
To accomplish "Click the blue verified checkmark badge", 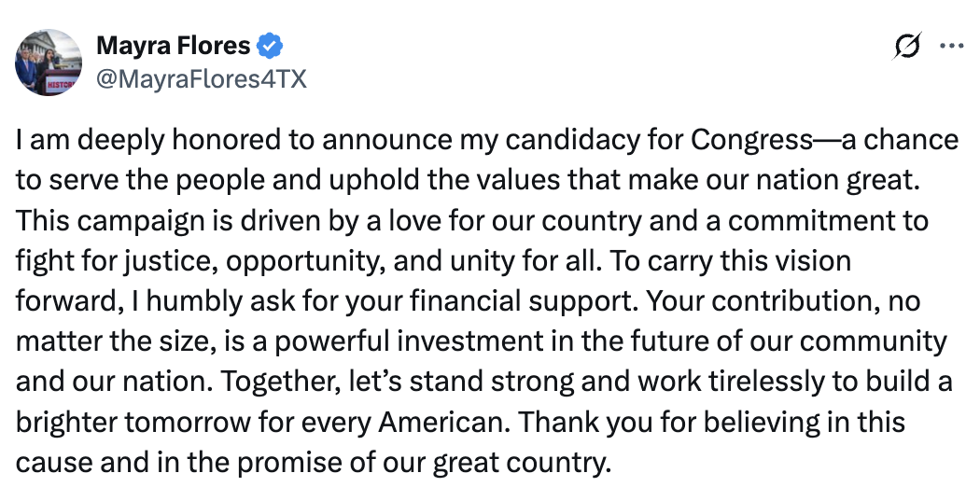I will tap(271, 46).
